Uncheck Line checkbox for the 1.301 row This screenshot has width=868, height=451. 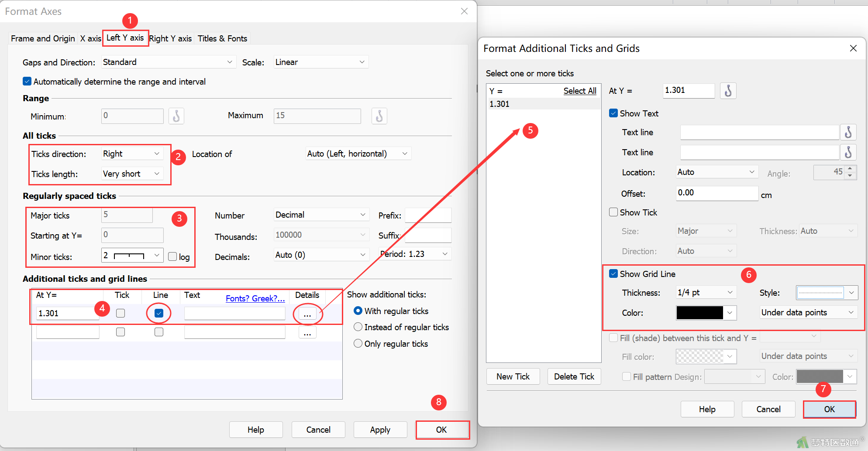tap(159, 313)
